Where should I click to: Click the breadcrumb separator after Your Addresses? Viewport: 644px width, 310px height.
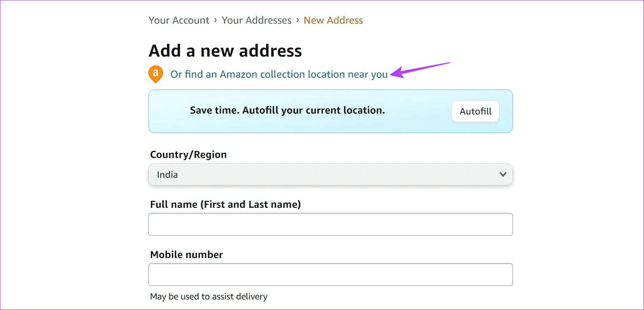click(x=297, y=20)
